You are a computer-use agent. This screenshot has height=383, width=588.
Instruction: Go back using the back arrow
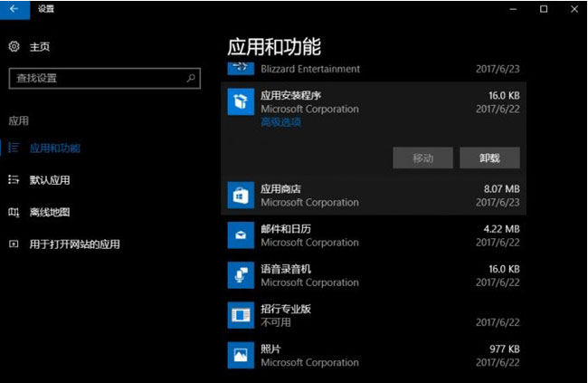pyautogui.click(x=14, y=9)
